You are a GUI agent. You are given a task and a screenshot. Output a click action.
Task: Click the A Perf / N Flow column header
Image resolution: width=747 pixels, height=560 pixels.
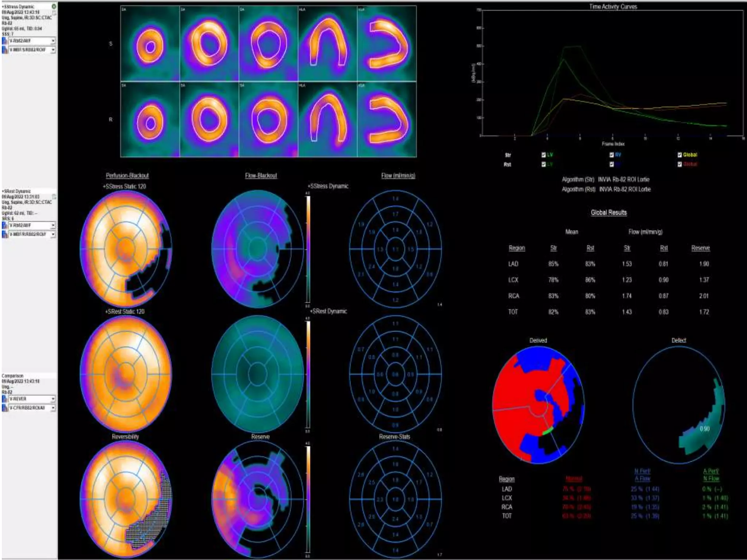(711, 475)
